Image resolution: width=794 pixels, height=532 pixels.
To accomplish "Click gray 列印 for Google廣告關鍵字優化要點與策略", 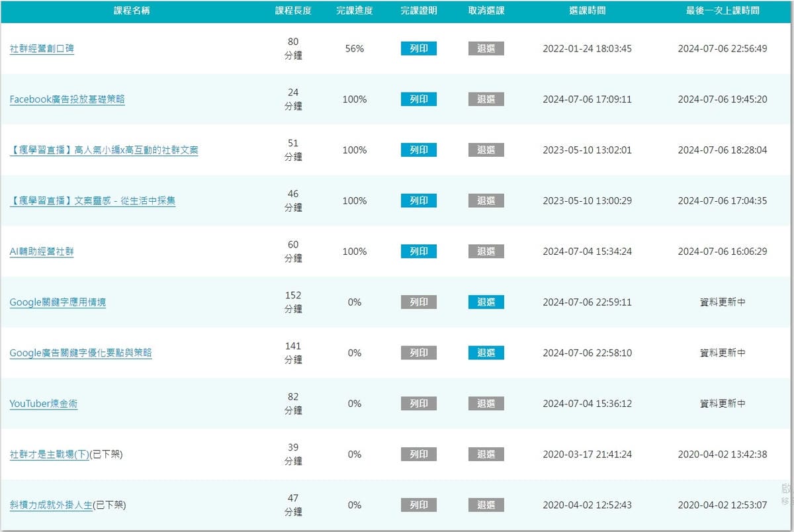I will [x=419, y=353].
